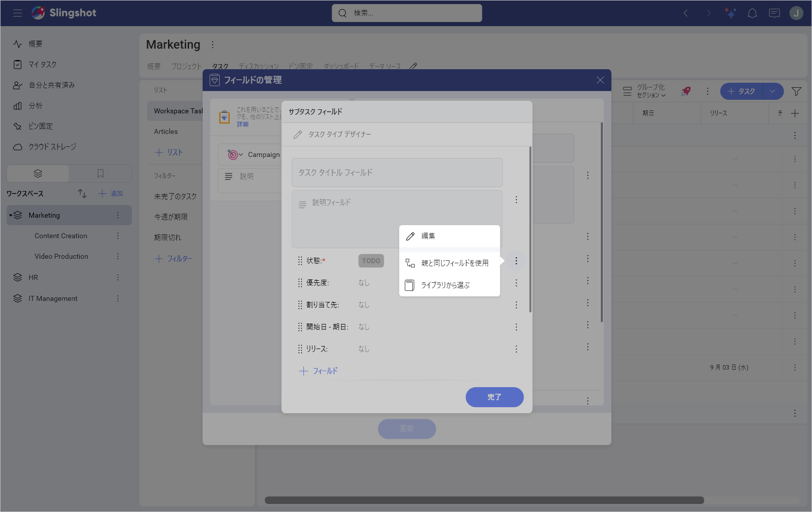Viewport: 812px width, 512px height.
Task: Collapse the Marketing workspace in sidebar
Action: pos(11,215)
